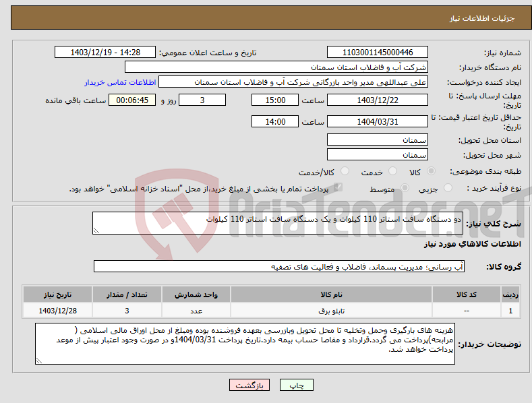
Task: Open اطلاعات تماس خریدار link
Action: (x=120, y=82)
